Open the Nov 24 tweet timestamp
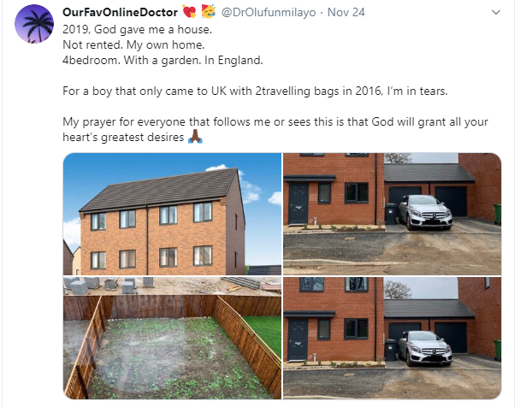Image resolution: width=532 pixels, height=407 pixels. [x=346, y=13]
